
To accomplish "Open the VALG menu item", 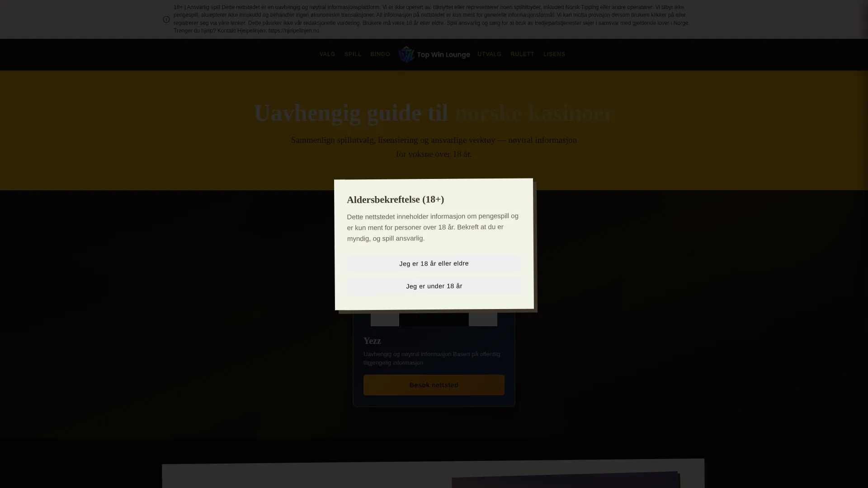I will [327, 54].
